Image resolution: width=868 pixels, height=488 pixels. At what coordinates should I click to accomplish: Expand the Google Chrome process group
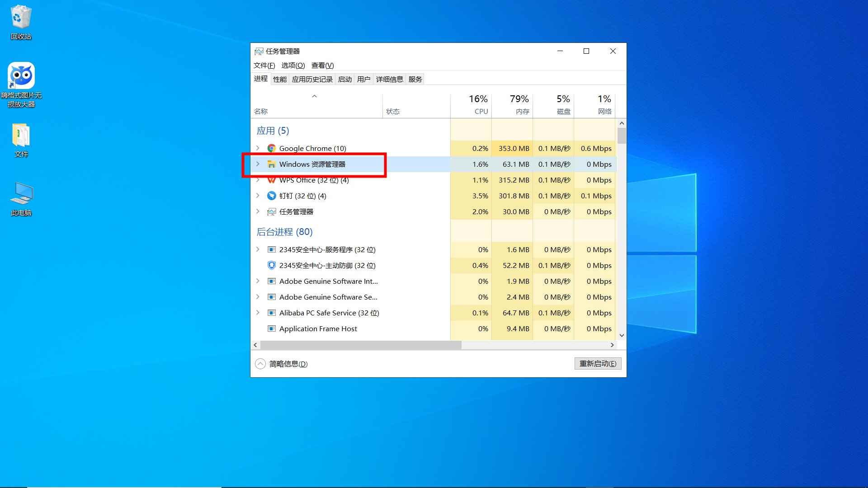[x=258, y=148]
